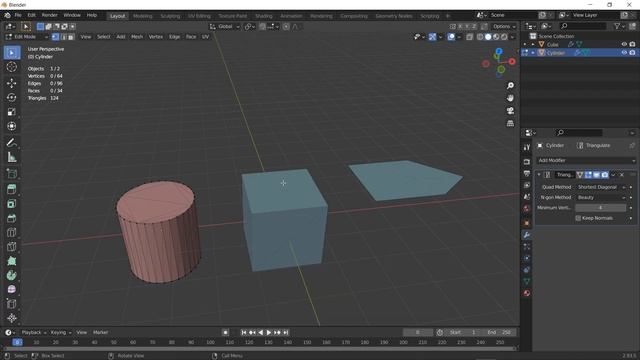
Task: Open the N-gon Method dropdown
Action: pos(601,198)
